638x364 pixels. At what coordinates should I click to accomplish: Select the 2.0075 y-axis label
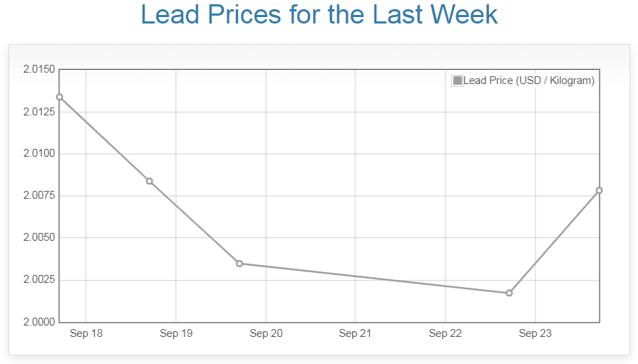click(39, 196)
